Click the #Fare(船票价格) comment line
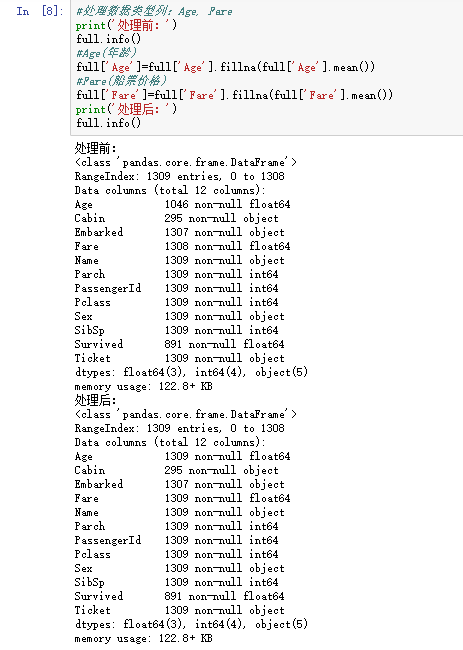This screenshot has height=650, width=463. point(121,81)
